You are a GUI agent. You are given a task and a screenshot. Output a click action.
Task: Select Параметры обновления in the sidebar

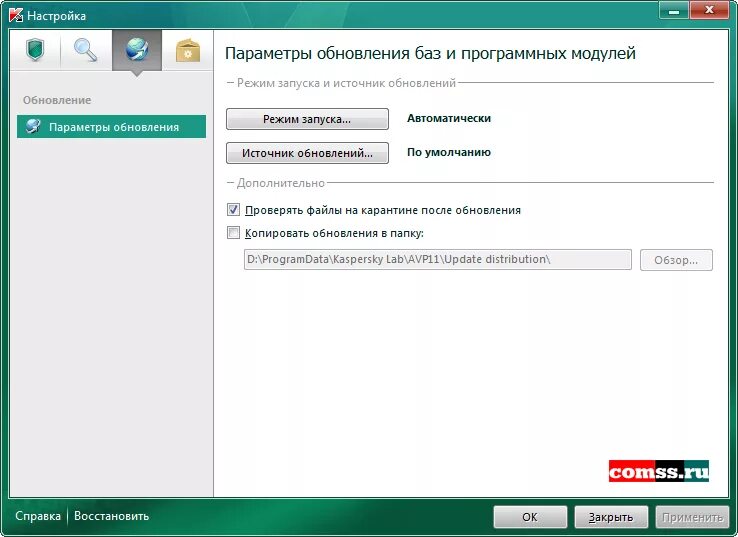coord(112,127)
